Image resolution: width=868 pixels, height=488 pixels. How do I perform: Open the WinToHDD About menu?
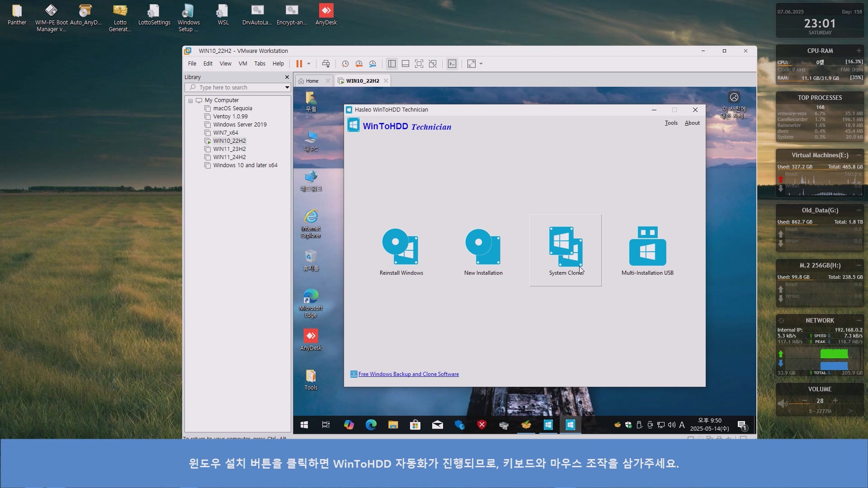pos(692,123)
